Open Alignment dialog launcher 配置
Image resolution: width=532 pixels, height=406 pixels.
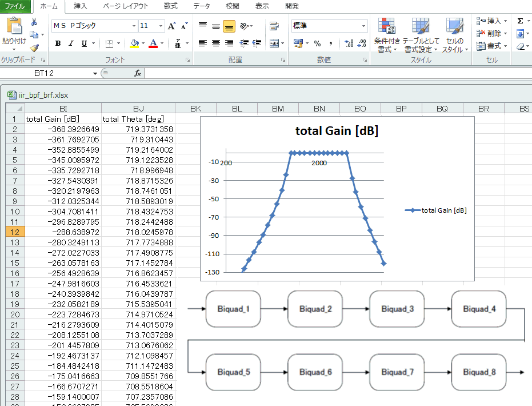[283, 60]
